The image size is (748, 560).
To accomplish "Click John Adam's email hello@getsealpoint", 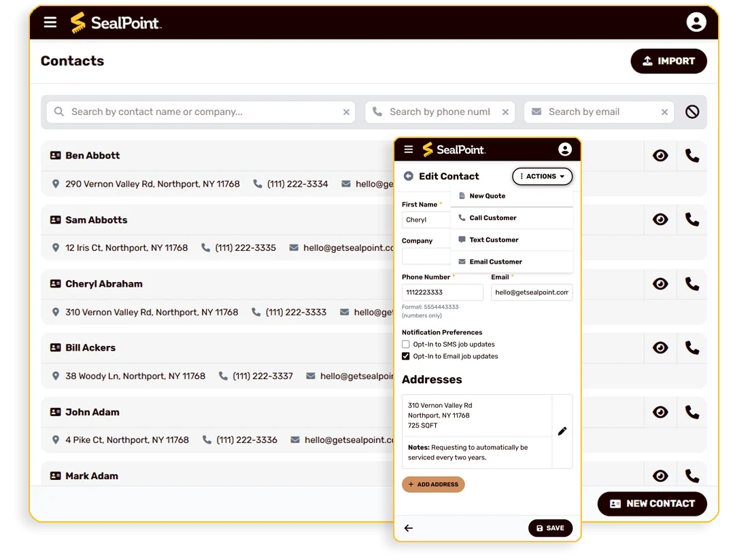I will click(349, 440).
